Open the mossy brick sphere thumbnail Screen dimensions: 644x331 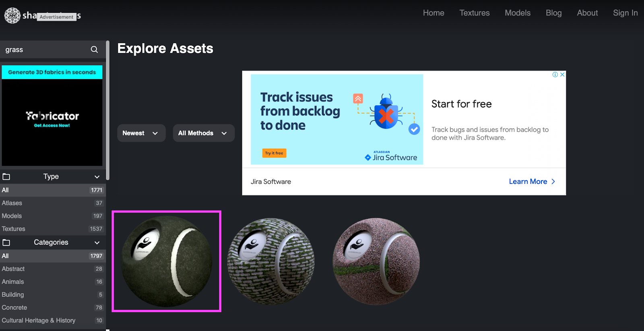pyautogui.click(x=271, y=261)
